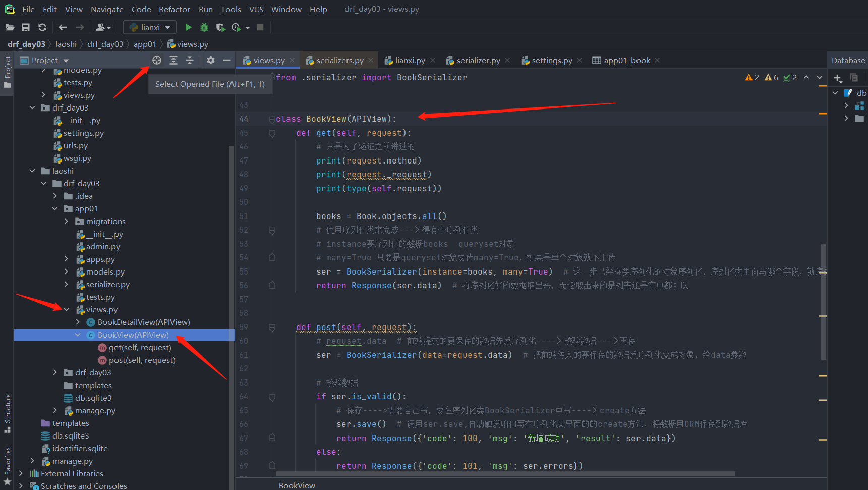Screen dimensions: 868x490
Task: Select get(self, request) in project tree
Action: tap(140, 347)
